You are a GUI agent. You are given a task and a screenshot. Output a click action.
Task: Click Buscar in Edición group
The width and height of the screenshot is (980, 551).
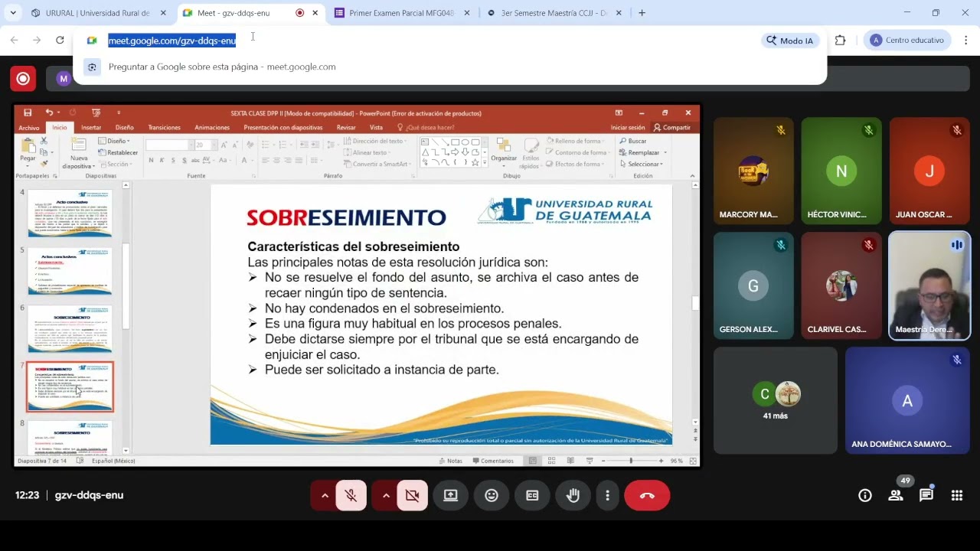coord(632,141)
